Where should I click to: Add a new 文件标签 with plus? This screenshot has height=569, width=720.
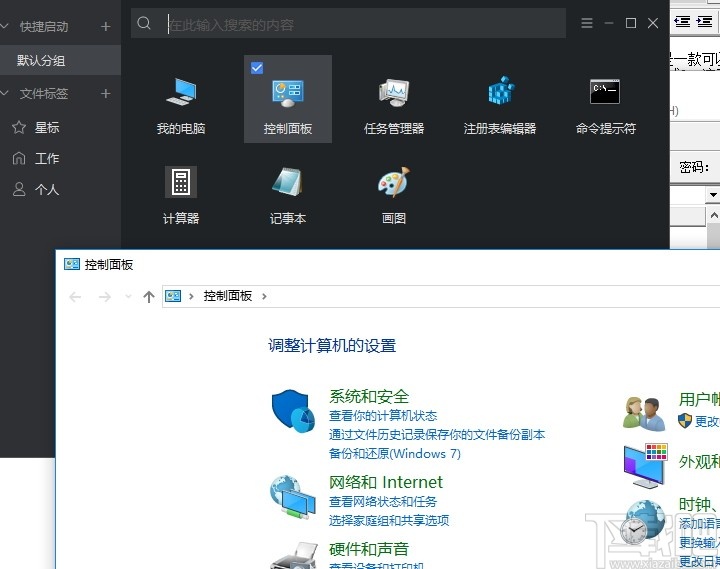(x=106, y=94)
